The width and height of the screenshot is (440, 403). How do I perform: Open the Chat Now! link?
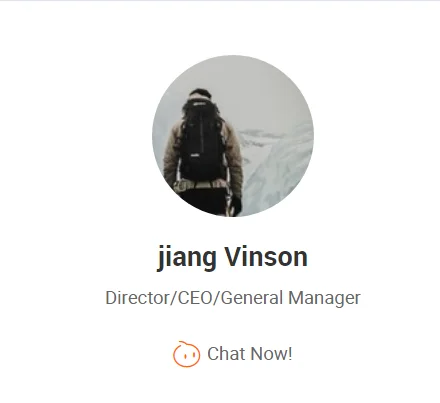[233, 354]
